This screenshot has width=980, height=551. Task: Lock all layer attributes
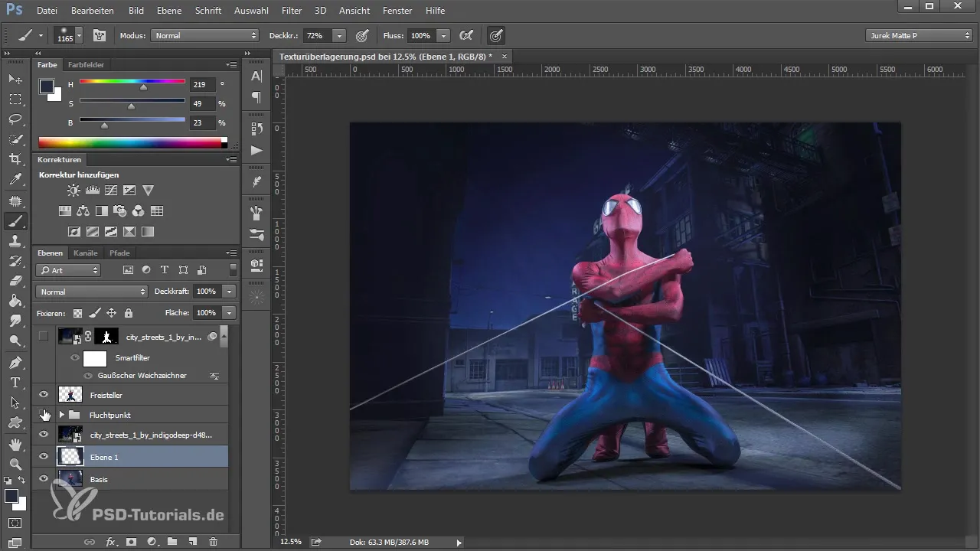[x=129, y=313]
